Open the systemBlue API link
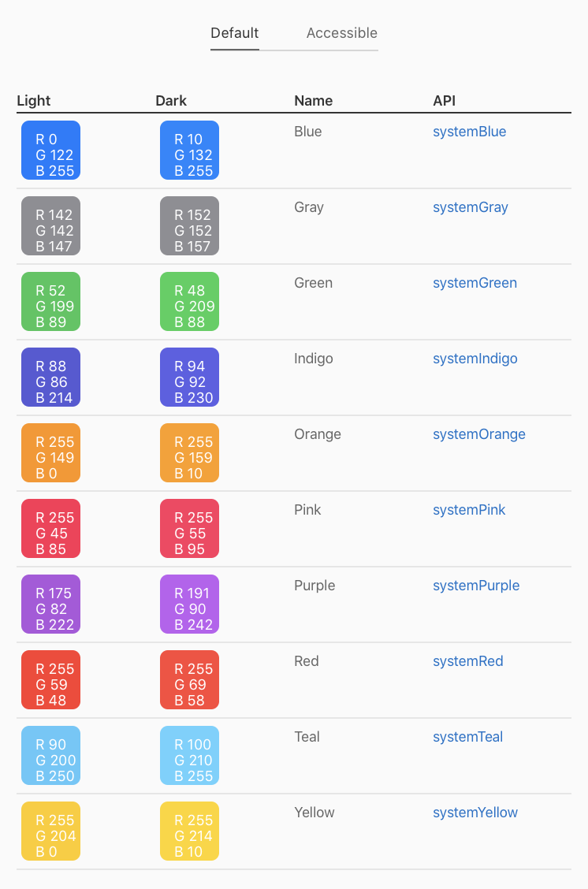Image resolution: width=588 pixels, height=889 pixels. (x=469, y=132)
